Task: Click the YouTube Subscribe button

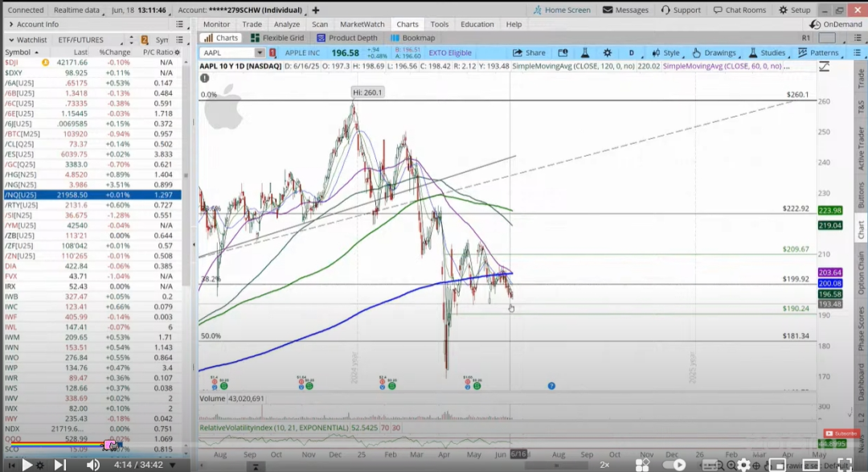Action: [841, 433]
